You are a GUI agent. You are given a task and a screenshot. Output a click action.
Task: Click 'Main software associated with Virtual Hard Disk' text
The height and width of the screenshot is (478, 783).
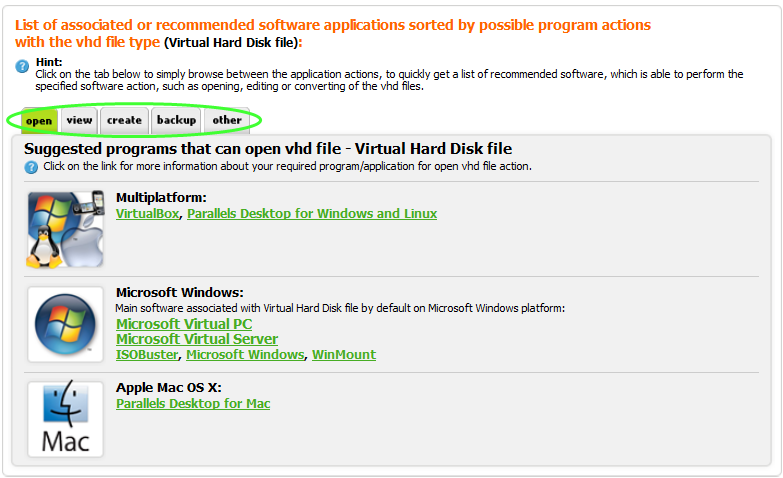click(x=340, y=308)
